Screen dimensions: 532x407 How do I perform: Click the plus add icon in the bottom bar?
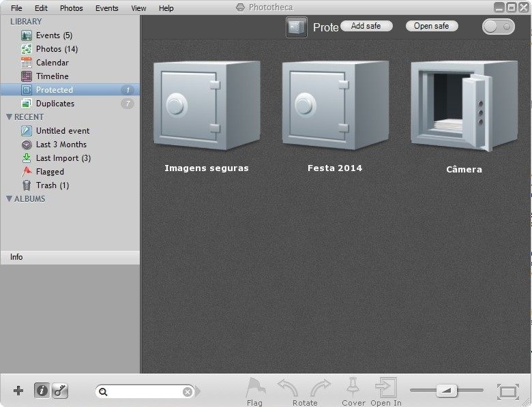pos(18,391)
